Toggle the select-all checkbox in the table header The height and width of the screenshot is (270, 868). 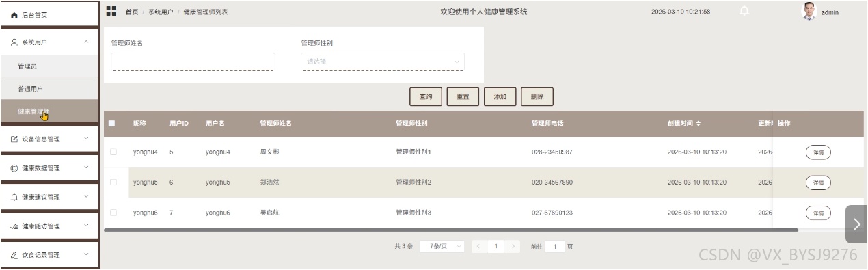click(112, 124)
